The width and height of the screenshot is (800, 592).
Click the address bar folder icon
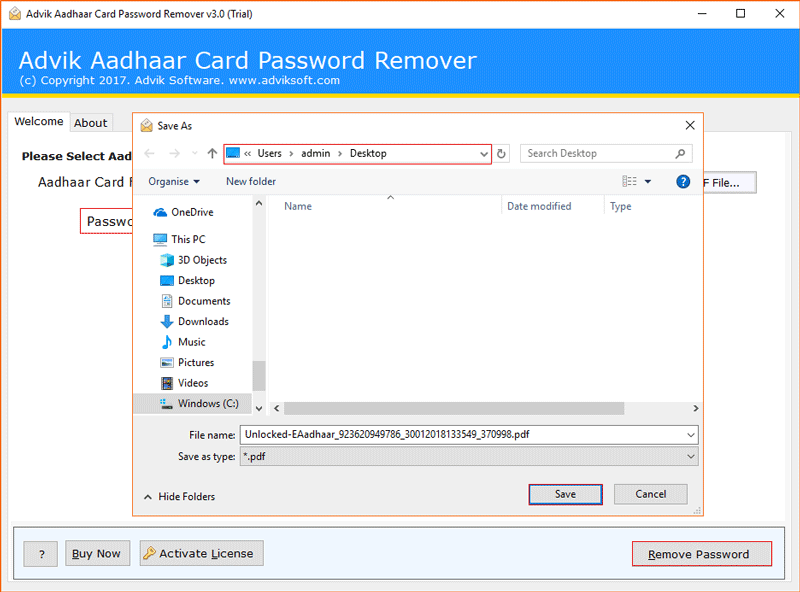coord(233,153)
